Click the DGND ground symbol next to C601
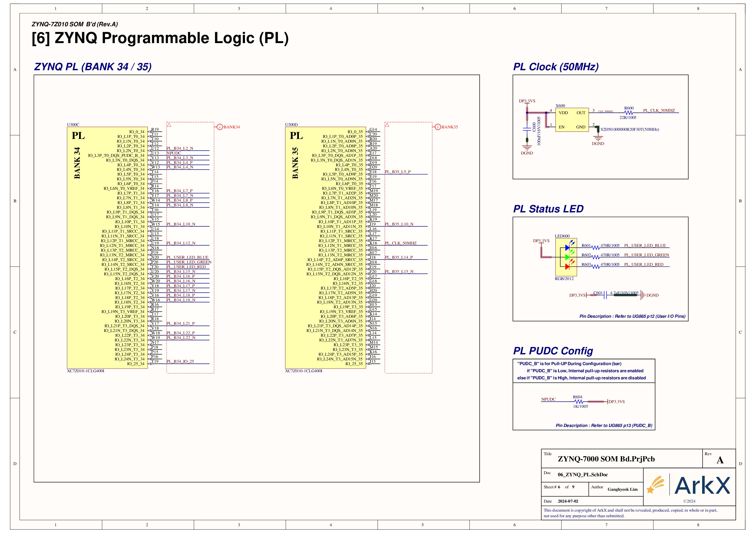Screen dimensions: 756x534 [x=643, y=296]
